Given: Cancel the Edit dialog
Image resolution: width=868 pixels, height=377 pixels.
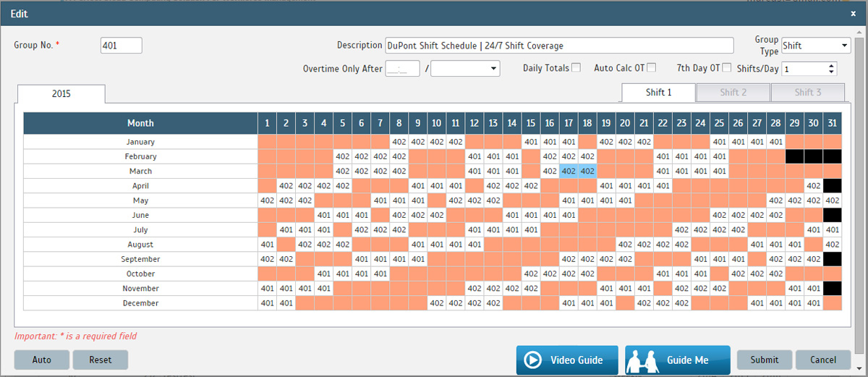Looking at the screenshot, I should click(823, 360).
